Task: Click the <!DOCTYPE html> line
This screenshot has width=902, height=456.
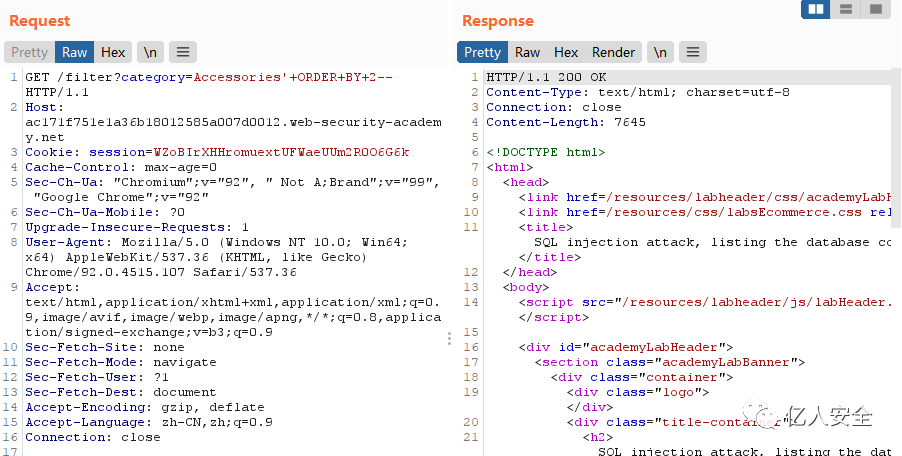Action: point(545,152)
